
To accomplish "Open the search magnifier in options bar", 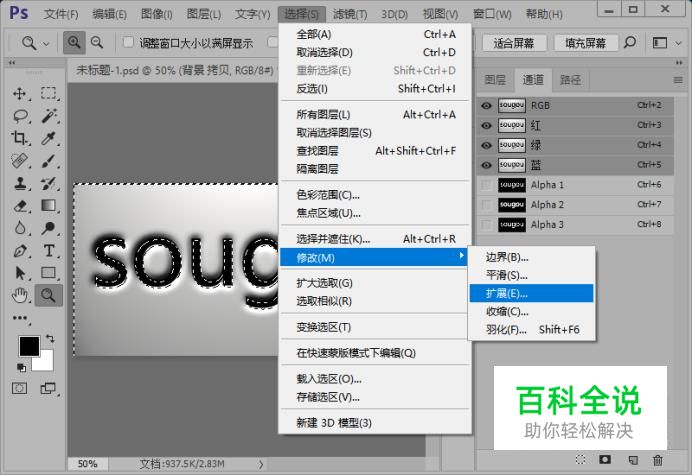I will [630, 42].
